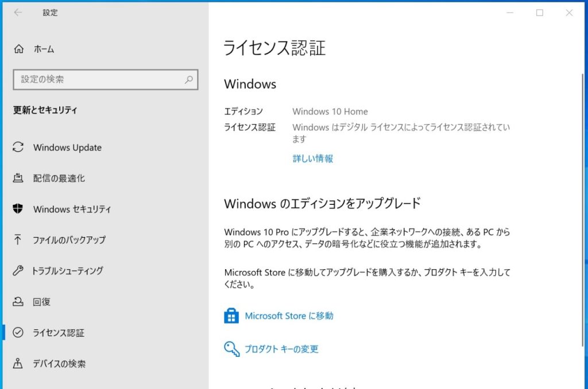Select ライセンス認証 (Activation) in sidebar
The width and height of the screenshot is (588, 389).
[57, 333]
